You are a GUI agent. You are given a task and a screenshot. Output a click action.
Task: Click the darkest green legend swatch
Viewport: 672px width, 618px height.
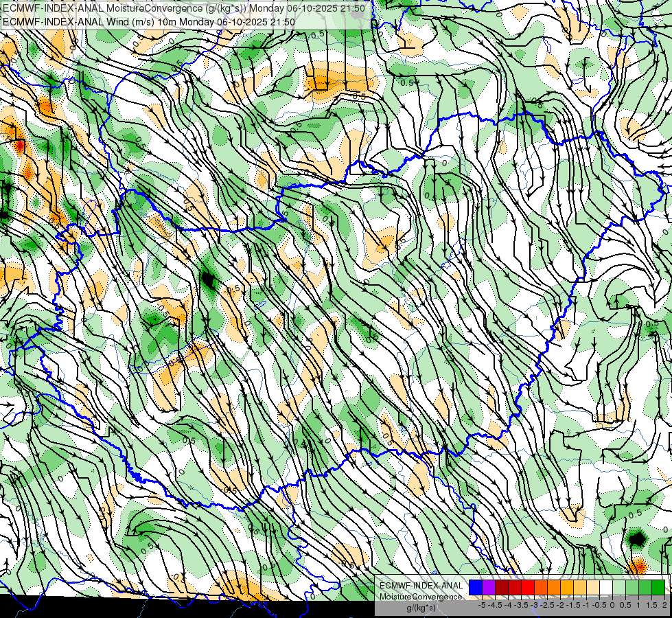tap(658, 588)
